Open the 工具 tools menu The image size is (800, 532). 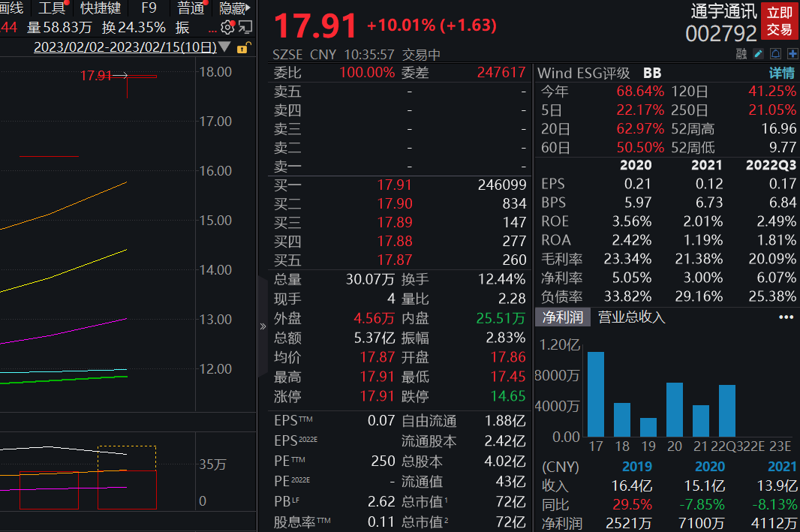tap(51, 8)
